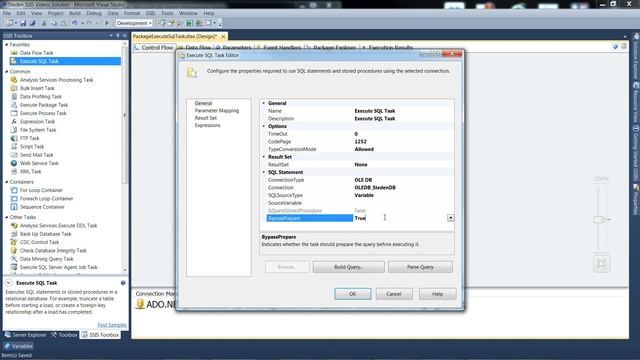640x360 pixels.
Task: Click the Save icon in the toolbar
Action: tap(23, 23)
